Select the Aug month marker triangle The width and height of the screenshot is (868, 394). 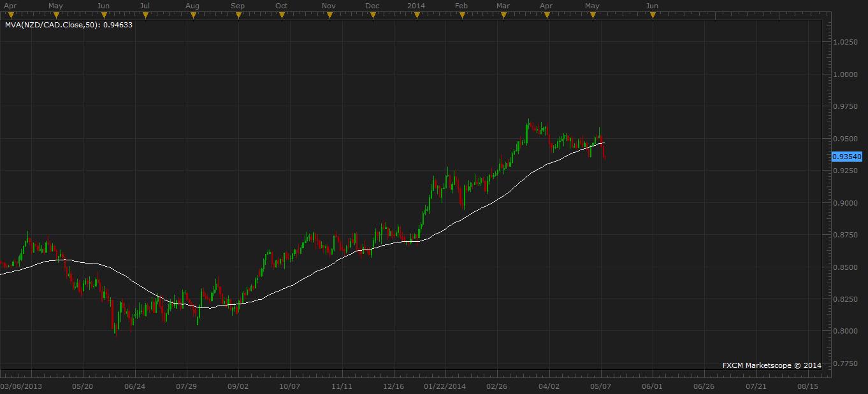point(193,16)
